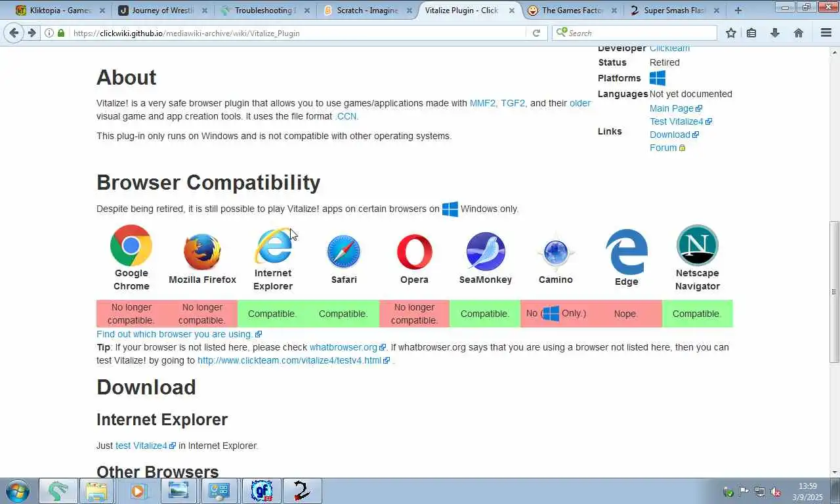840x504 pixels.
Task: Click the 'Browser Compatibility' heading
Action: click(209, 182)
